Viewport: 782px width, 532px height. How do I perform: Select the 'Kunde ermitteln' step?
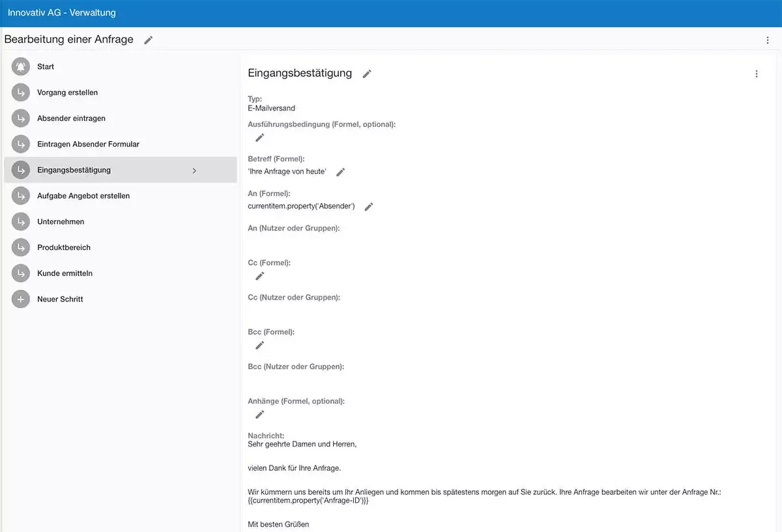click(x=65, y=273)
